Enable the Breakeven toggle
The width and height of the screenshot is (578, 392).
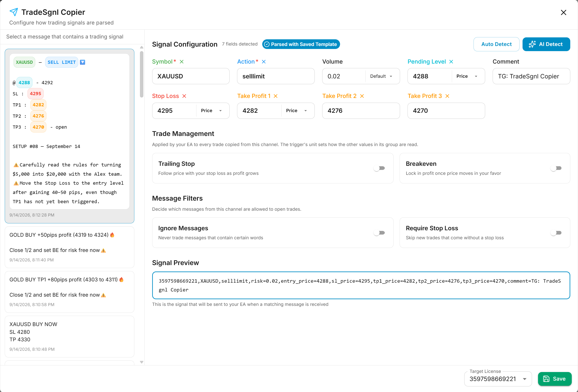[x=556, y=168]
